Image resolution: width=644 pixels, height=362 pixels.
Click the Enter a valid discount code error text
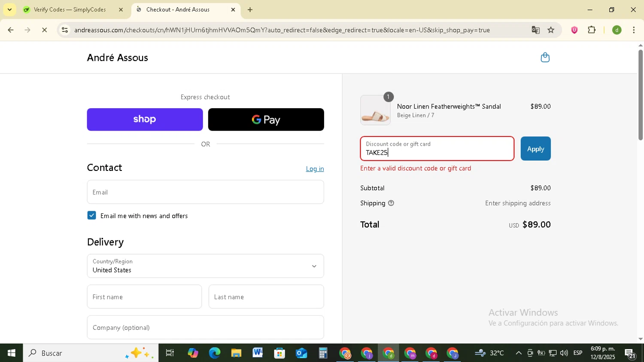click(x=416, y=168)
